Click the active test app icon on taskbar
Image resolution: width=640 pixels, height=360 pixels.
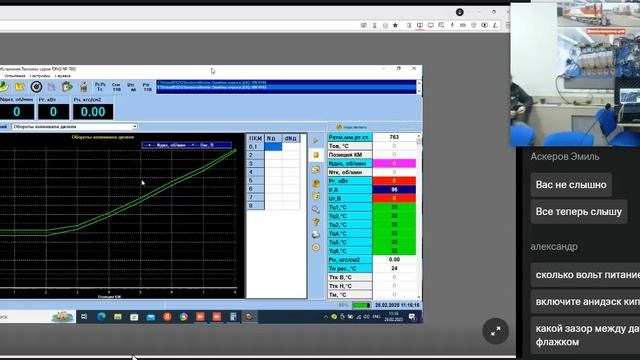click(x=249, y=317)
